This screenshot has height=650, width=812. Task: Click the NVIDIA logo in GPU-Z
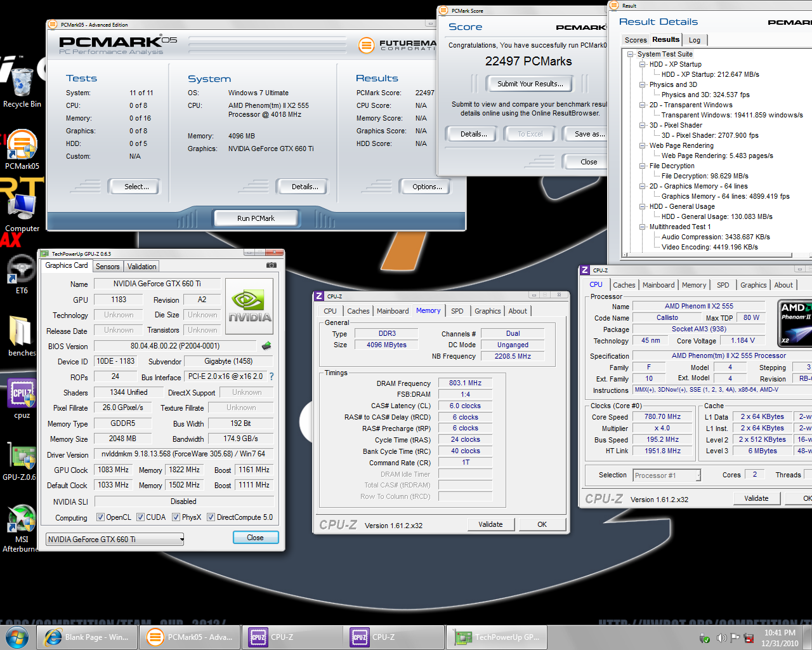pos(249,307)
